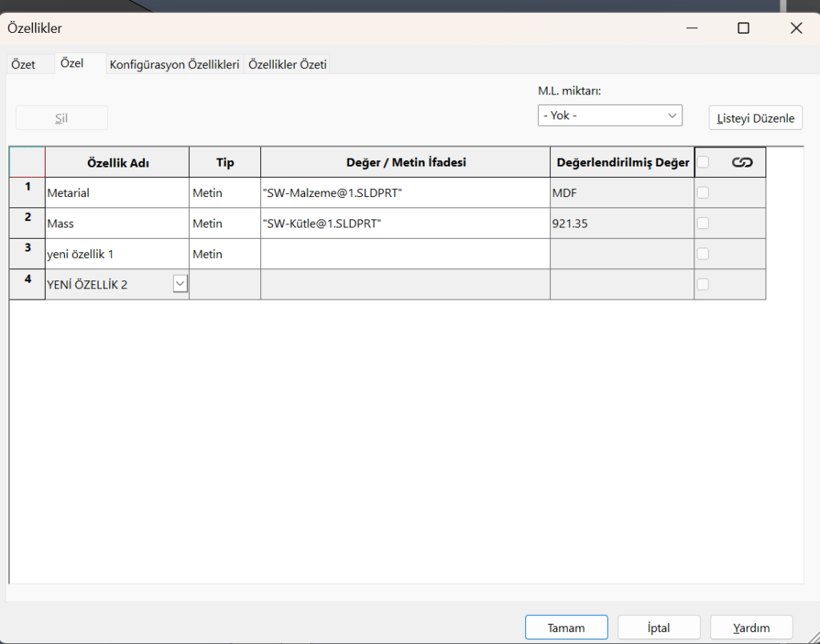Click the SW-Malzeme value expression cell

tap(404, 193)
